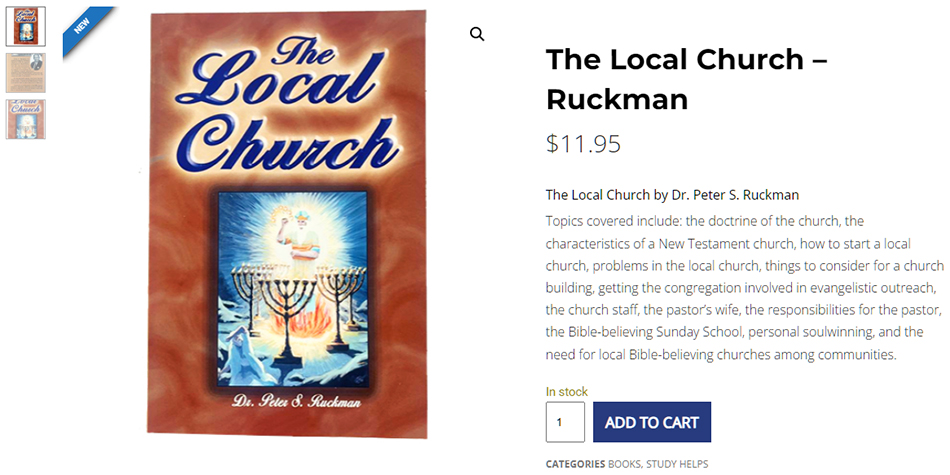Click the $11.95 price
The width and height of the screenshot is (950, 475).
point(583,144)
